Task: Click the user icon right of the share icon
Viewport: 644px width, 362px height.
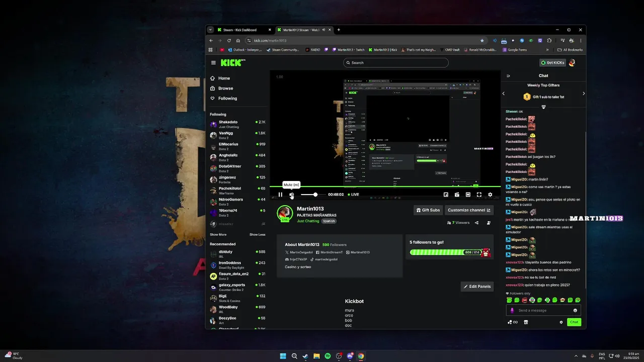Action: [489, 223]
